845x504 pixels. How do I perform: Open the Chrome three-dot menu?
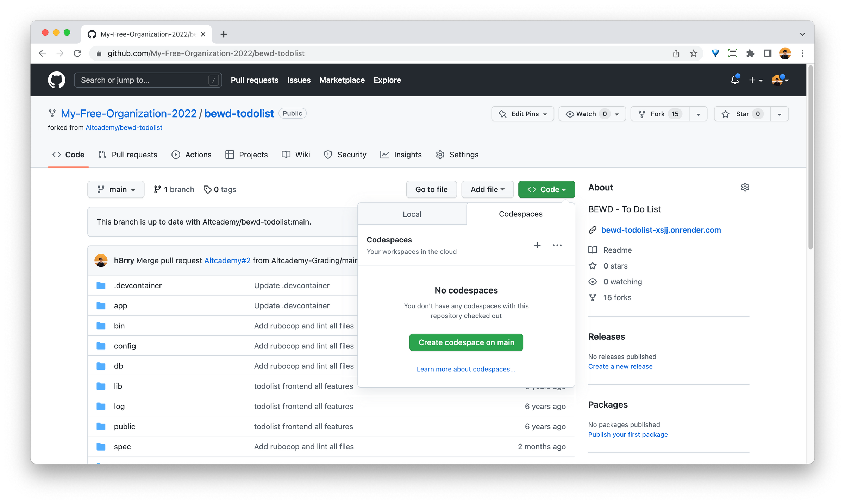click(x=802, y=53)
